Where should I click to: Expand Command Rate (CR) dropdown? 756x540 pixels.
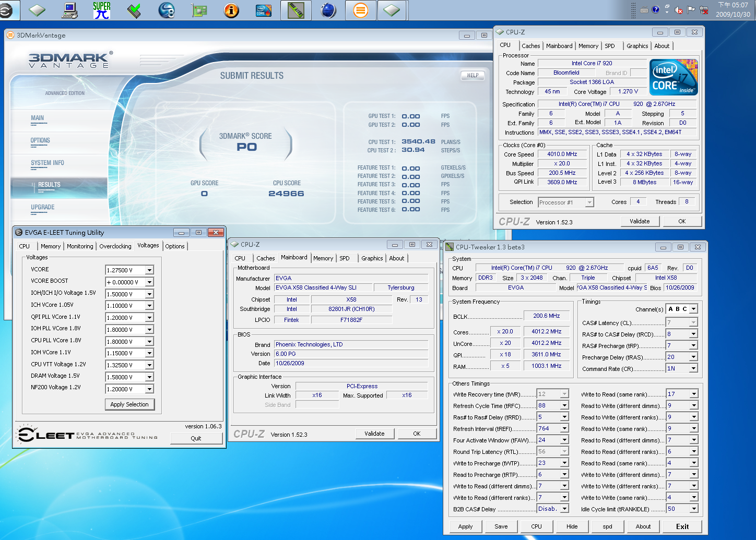coord(693,368)
